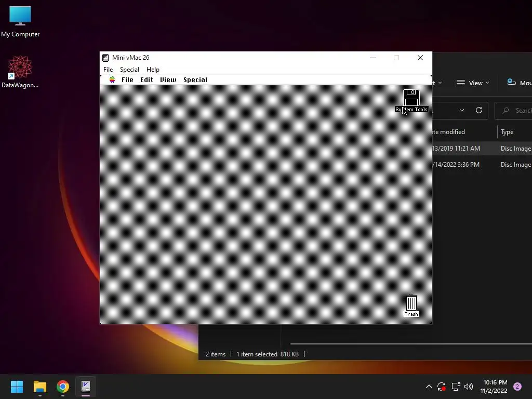Open File Explorer from the taskbar
Image resolution: width=532 pixels, height=399 pixels.
39,387
